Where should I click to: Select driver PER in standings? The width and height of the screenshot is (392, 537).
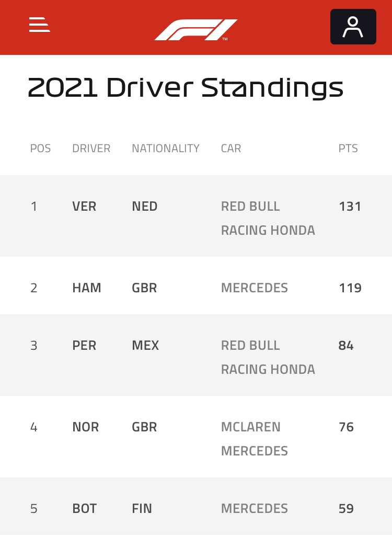point(84,346)
